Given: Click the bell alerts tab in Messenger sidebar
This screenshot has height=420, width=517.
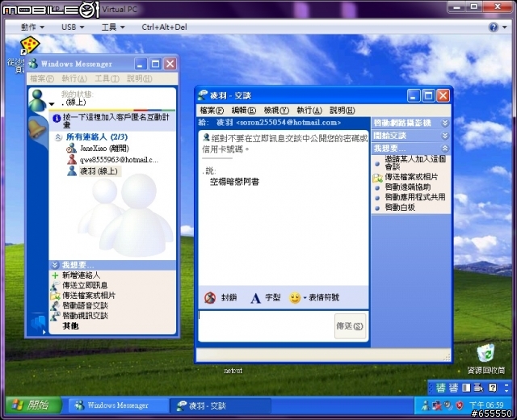Looking at the screenshot, I should [37, 129].
